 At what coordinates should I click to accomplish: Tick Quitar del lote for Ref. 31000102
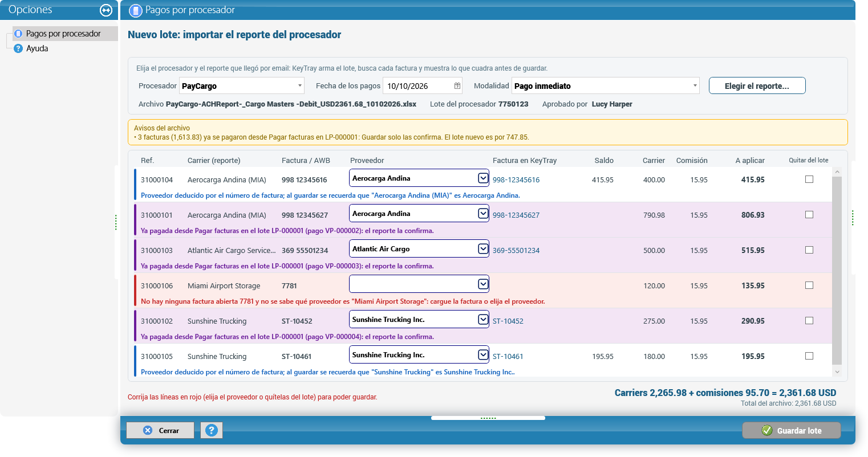coord(809,320)
